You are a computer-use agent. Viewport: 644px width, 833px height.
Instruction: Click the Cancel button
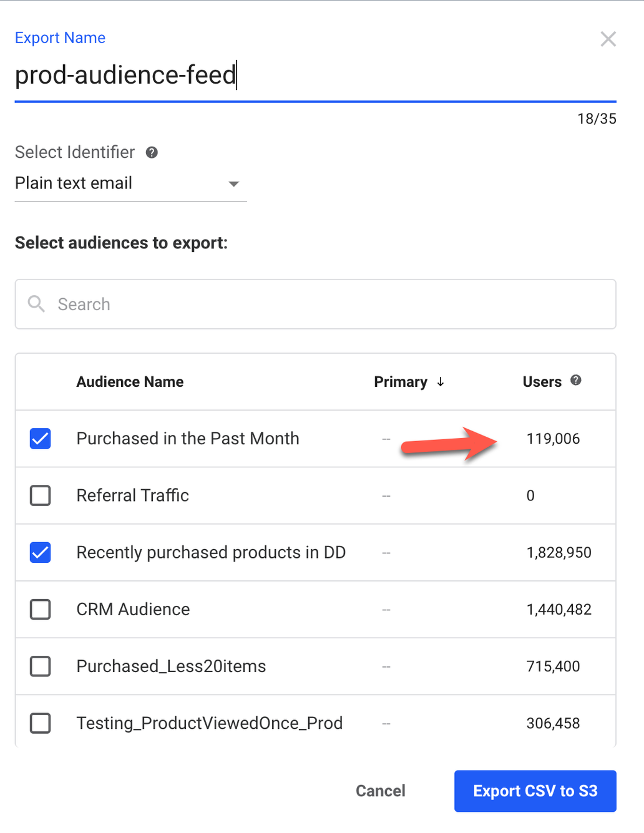click(x=380, y=791)
